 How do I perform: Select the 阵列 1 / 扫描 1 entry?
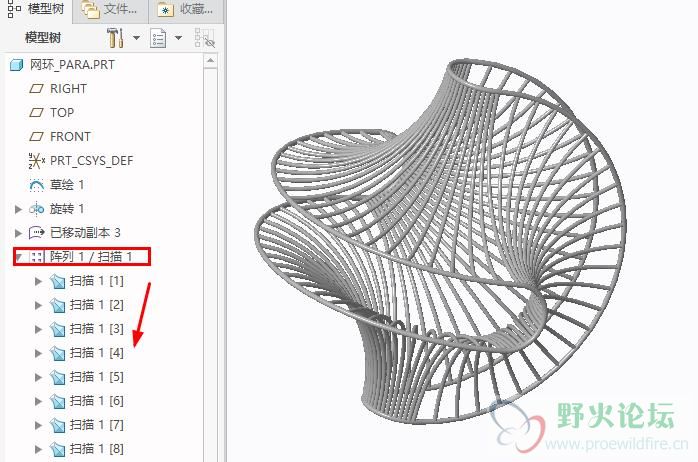pos(91,257)
